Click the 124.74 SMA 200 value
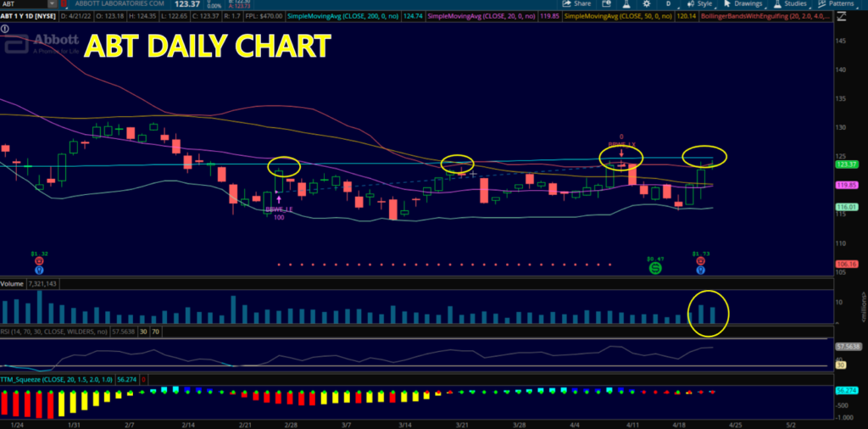 413,17
